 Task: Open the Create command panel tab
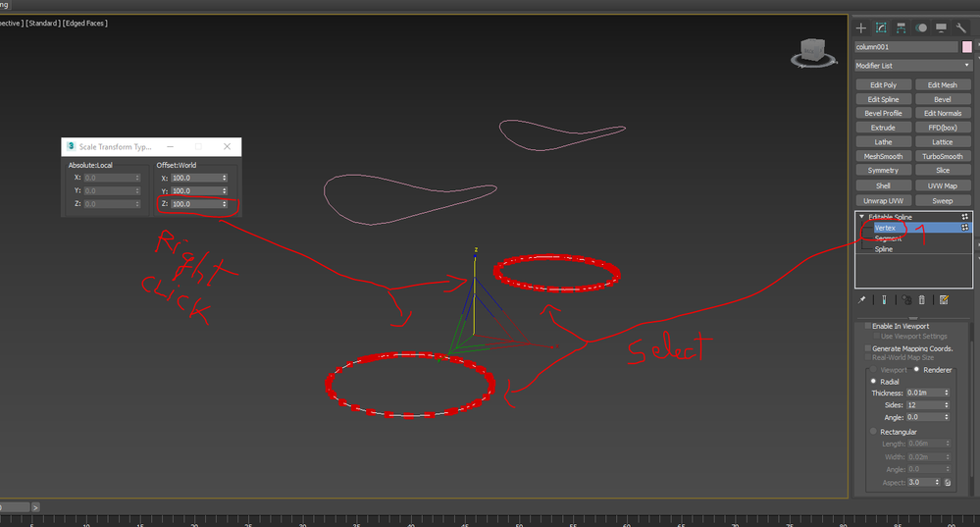pyautogui.click(x=860, y=27)
